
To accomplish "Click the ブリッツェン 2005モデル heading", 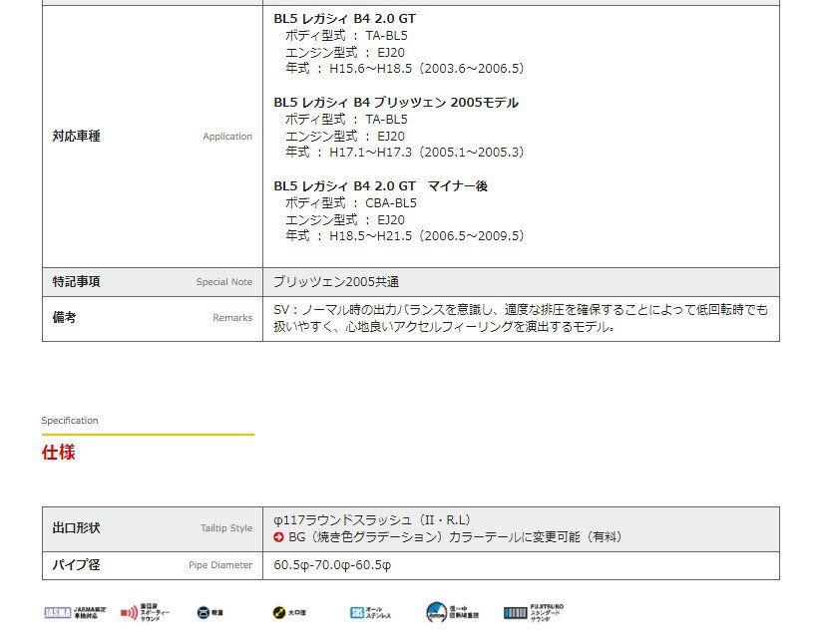I will tap(396, 103).
